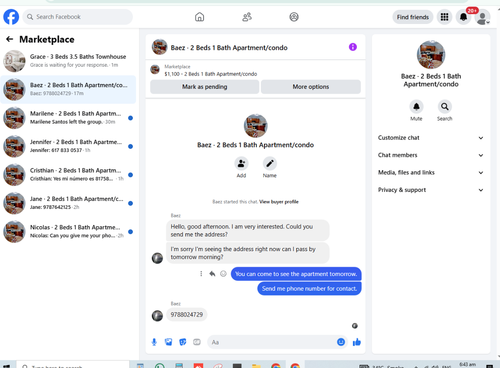Open the account profile menu
500x368 pixels.
click(x=482, y=17)
